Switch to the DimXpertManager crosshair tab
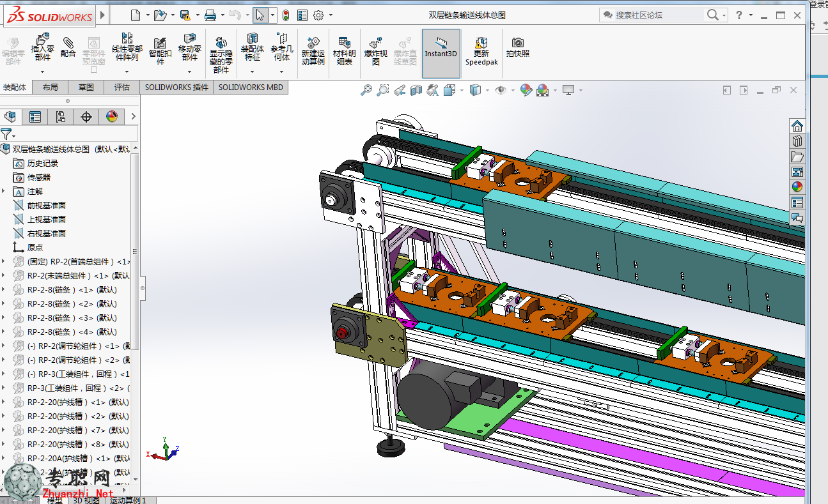 click(x=86, y=116)
